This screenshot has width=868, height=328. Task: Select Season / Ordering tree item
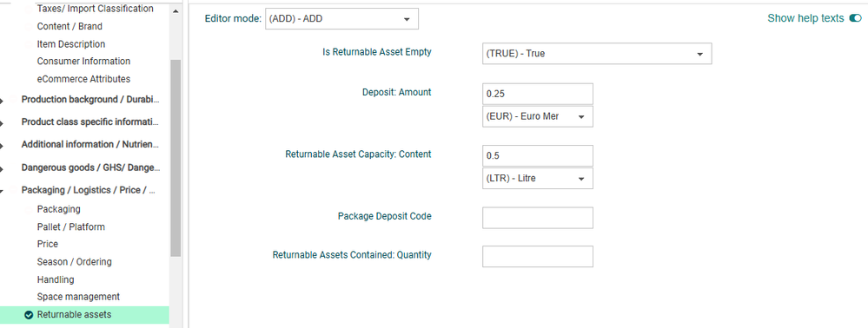coord(74,262)
